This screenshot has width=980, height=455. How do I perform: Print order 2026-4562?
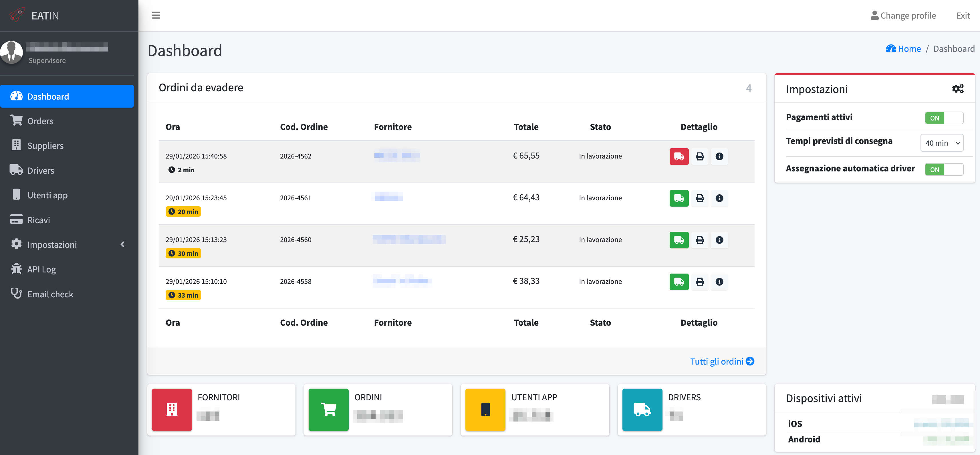[700, 156]
